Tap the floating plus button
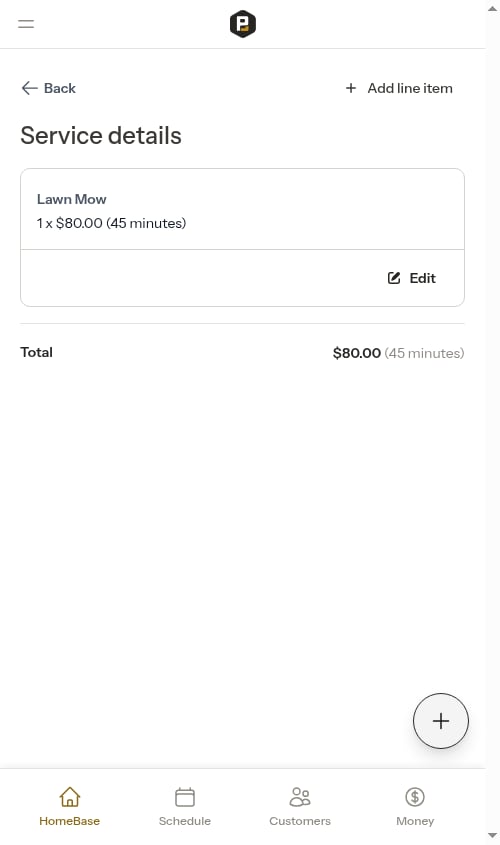The height and width of the screenshot is (845, 500). point(441,721)
